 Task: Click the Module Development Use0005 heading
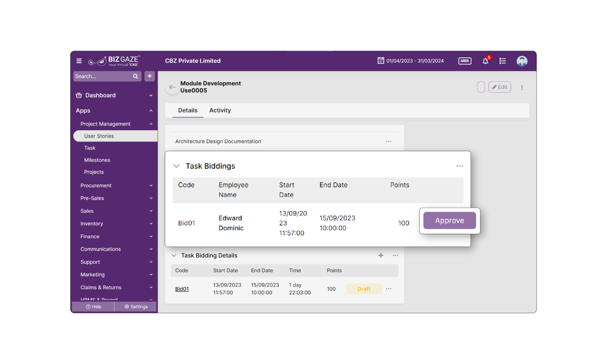click(x=210, y=87)
